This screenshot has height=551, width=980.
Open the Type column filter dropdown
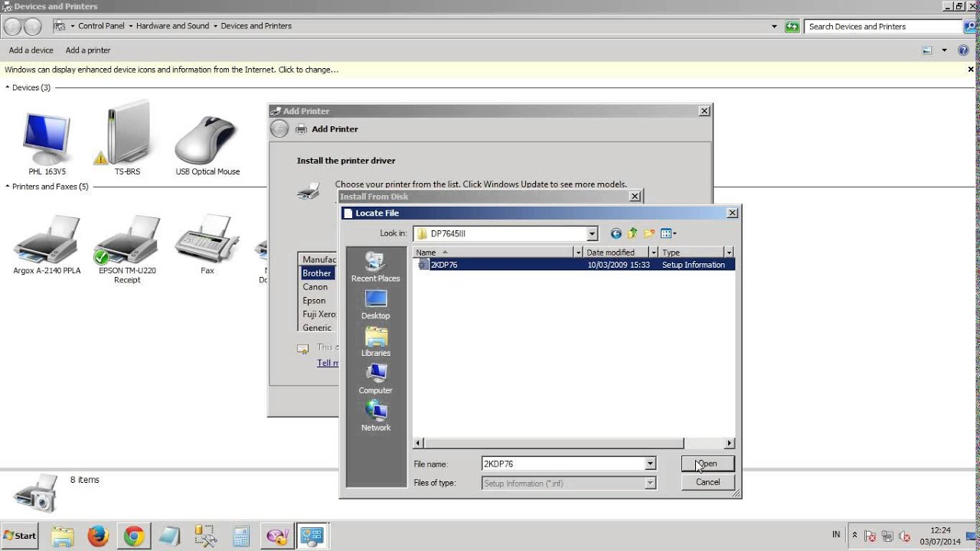pos(729,252)
